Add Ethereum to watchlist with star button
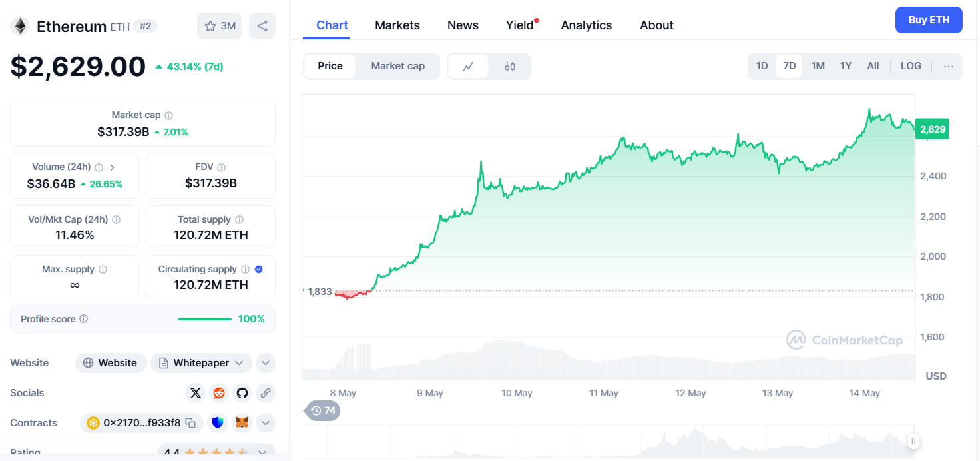 point(220,26)
